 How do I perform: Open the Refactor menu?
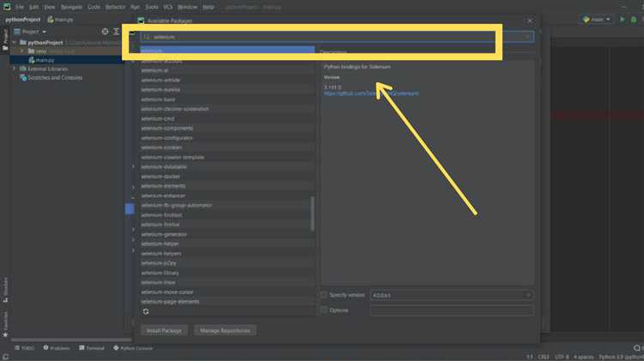tap(115, 7)
